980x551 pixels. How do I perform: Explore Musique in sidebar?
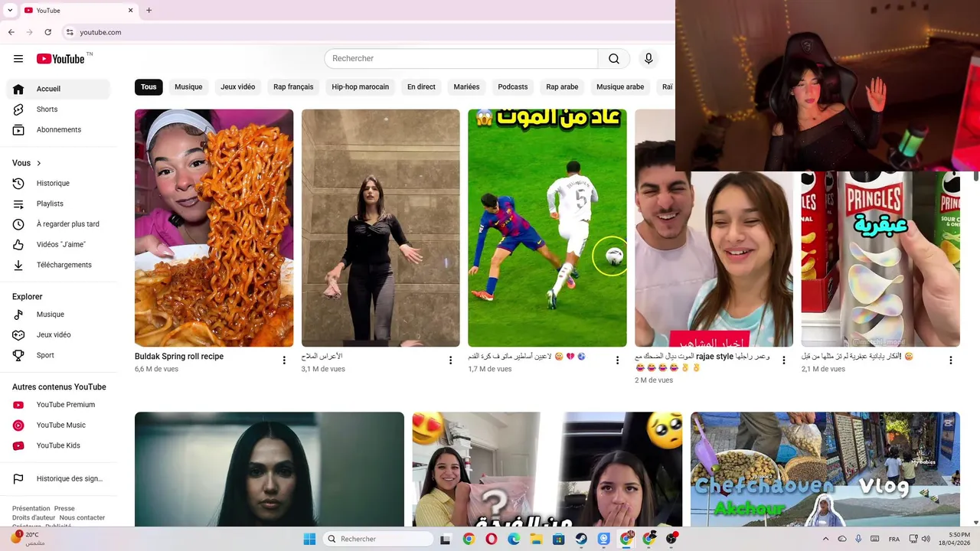[58, 315]
